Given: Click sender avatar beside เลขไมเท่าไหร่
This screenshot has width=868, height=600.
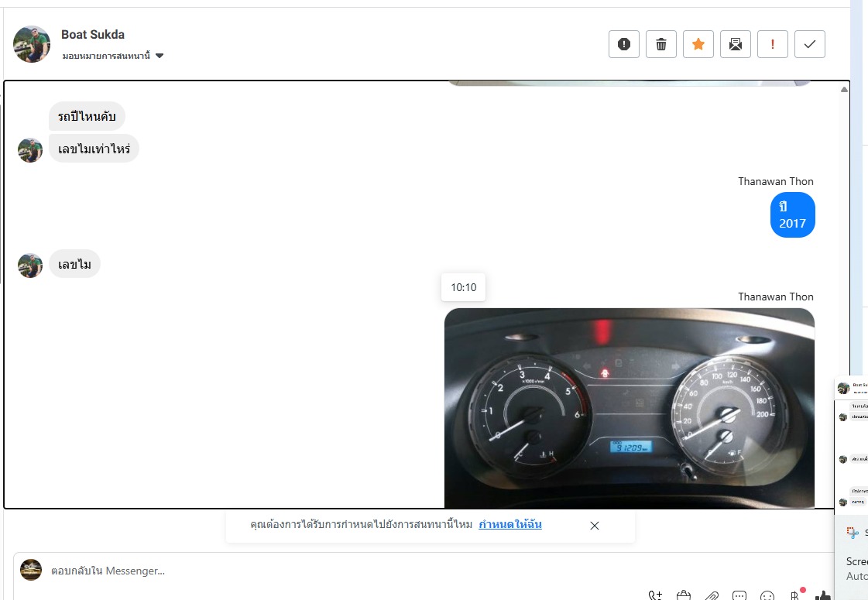Looking at the screenshot, I should (x=30, y=150).
